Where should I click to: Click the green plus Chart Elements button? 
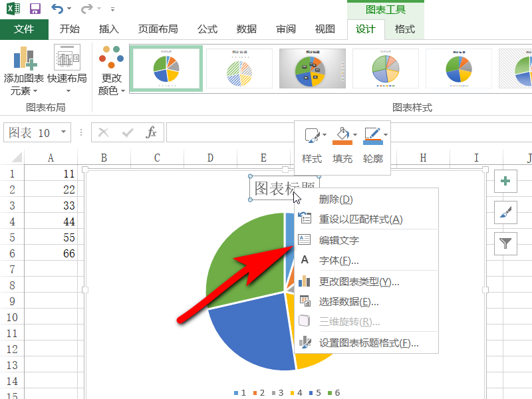click(505, 181)
